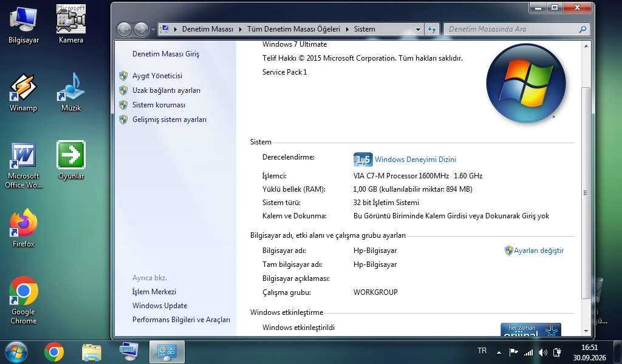Open the network signal tray icon
The width and height of the screenshot is (622, 364).
click(x=528, y=352)
